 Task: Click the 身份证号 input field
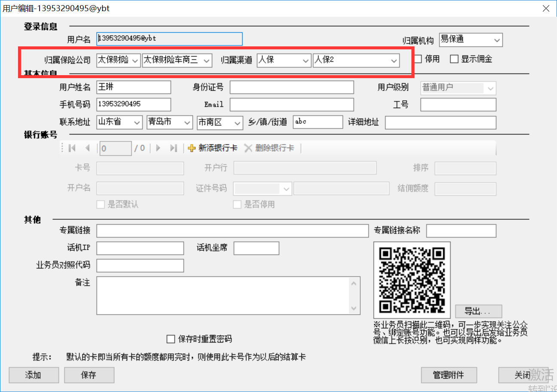click(292, 88)
